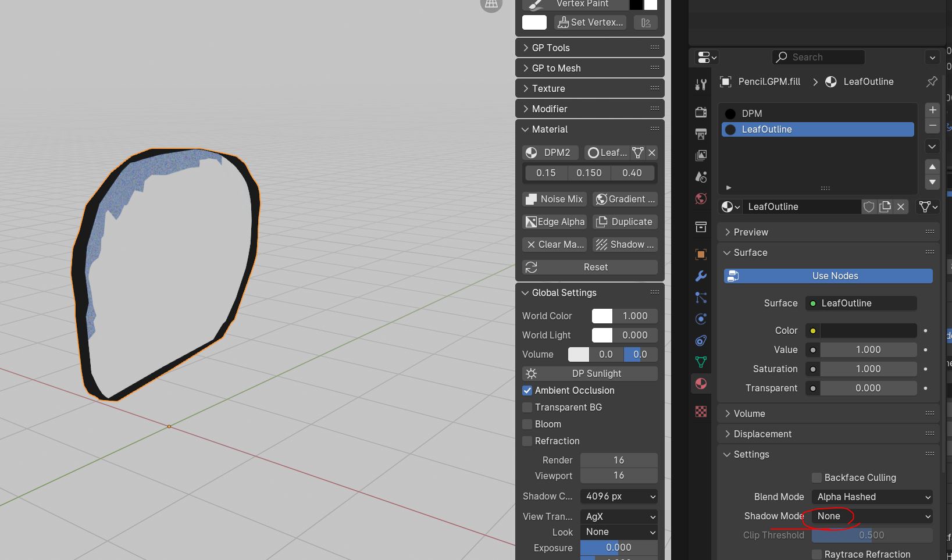Open the View Layer properties tab
952x560 pixels.
[701, 155]
